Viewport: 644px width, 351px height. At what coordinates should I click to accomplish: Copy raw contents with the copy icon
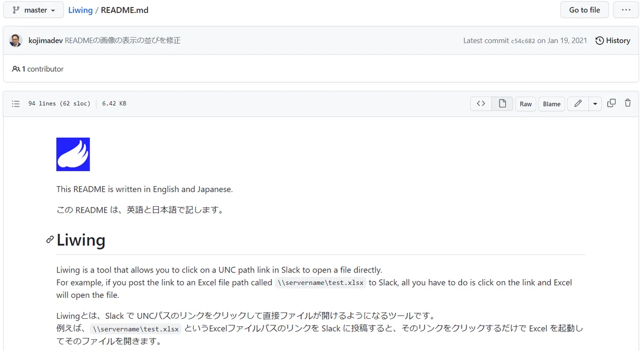pyautogui.click(x=611, y=103)
